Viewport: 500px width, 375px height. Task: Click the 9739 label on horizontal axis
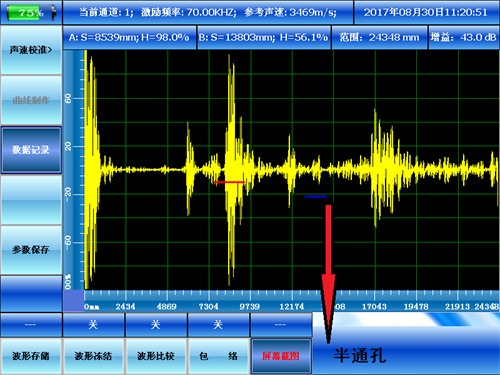click(x=249, y=306)
